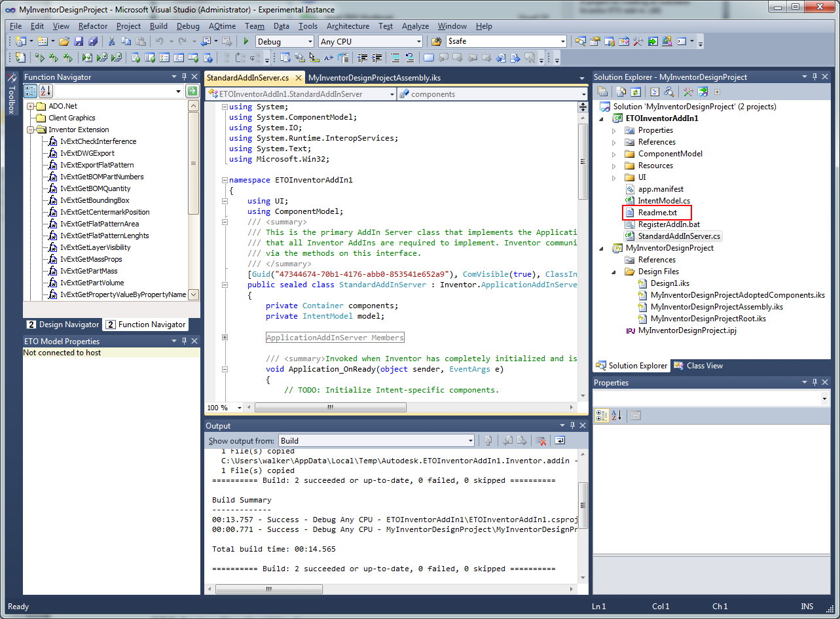Click the green go arrow in Function Navigator
Screen dimensions: 840x619
pos(192,92)
